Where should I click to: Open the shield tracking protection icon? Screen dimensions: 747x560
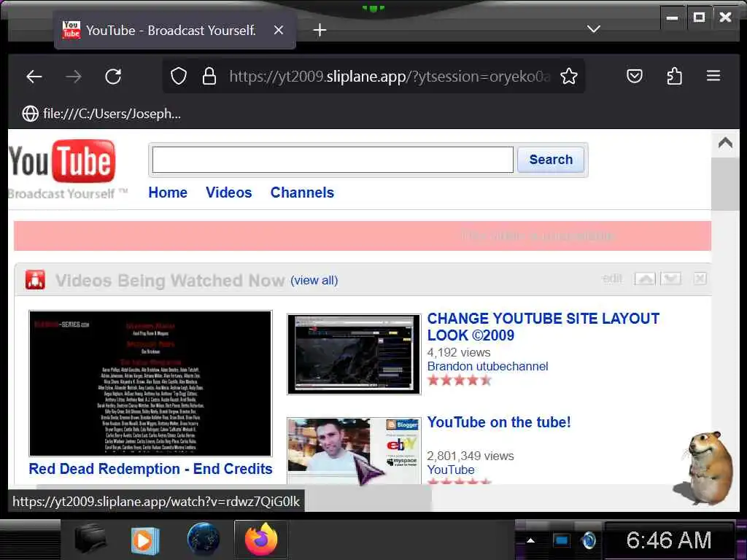179,76
